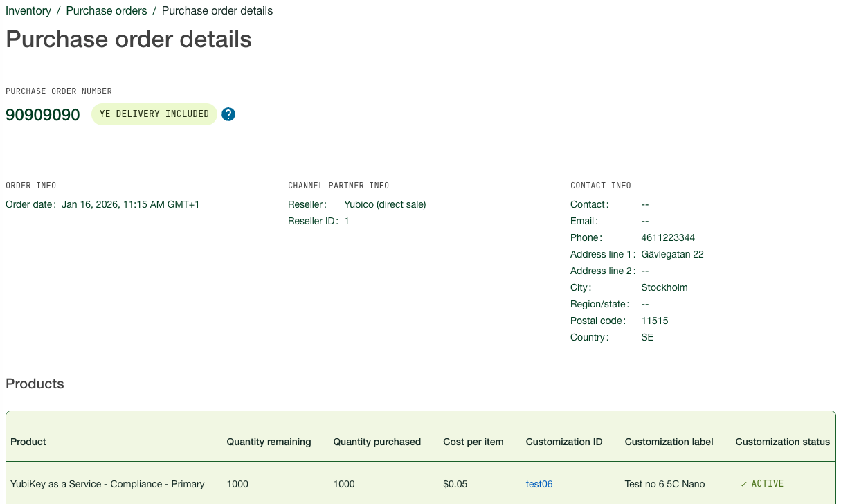Click the phone number 4611223344
Viewport: 841px width, 504px height.
point(668,237)
